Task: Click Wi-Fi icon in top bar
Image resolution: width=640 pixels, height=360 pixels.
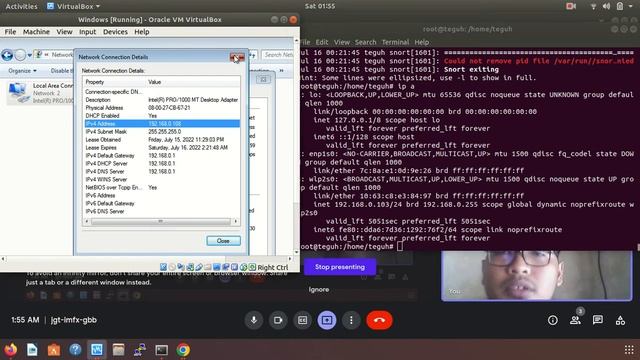Action: 593,6
